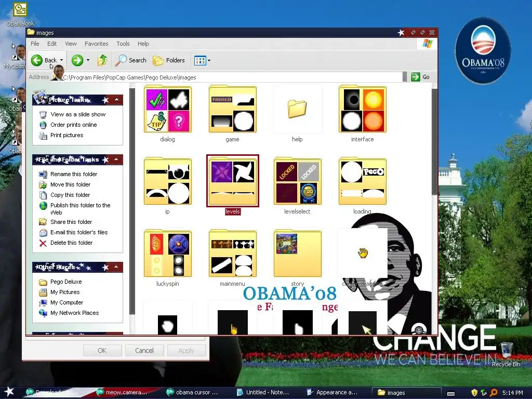The height and width of the screenshot is (399, 532).
Task: Click the Go button
Action: (x=420, y=77)
